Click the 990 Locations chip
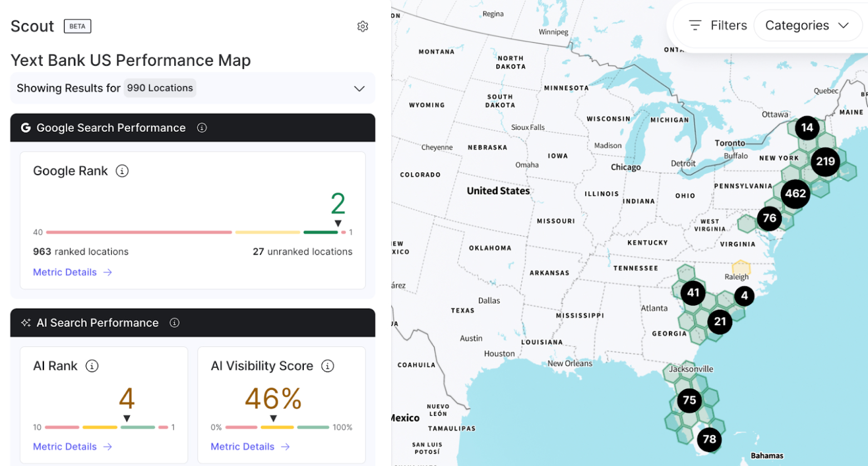The height and width of the screenshot is (466, 868). pyautogui.click(x=160, y=88)
